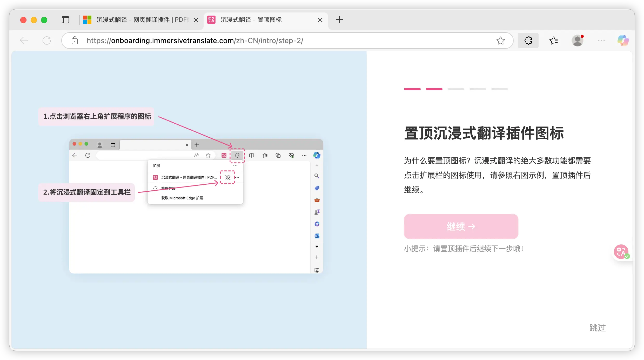644x360 pixels.
Task: Click label 1.点击浏览器右上角扩展程序的图标
Action: (x=97, y=116)
